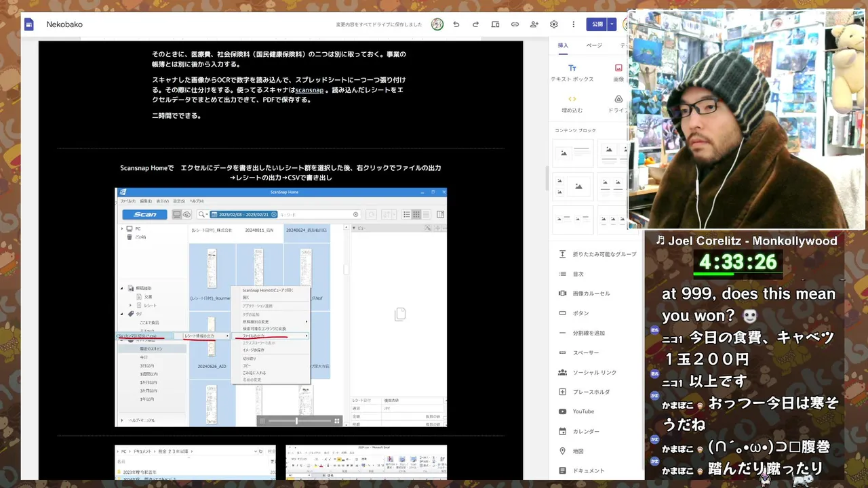Insert an 画像 image
The height and width of the screenshot is (488, 868).
618,73
